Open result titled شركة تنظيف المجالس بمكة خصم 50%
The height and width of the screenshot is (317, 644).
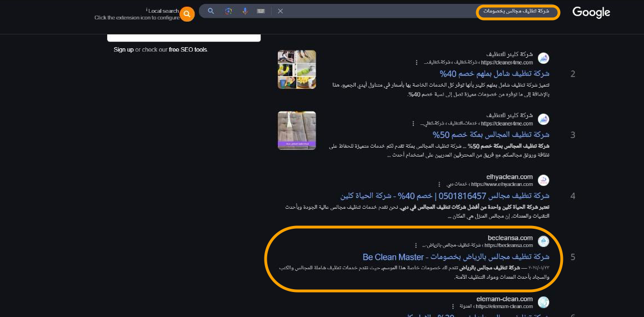(491, 134)
